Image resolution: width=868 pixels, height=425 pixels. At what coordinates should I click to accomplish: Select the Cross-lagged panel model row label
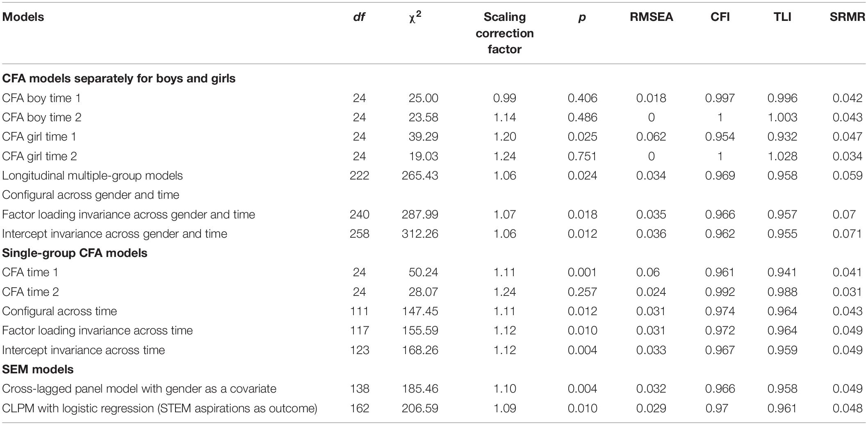(139, 389)
